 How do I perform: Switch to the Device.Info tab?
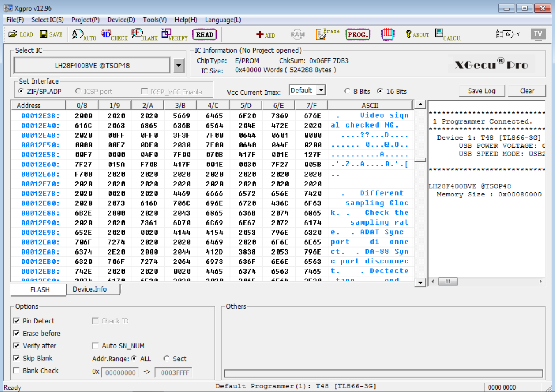click(90, 289)
